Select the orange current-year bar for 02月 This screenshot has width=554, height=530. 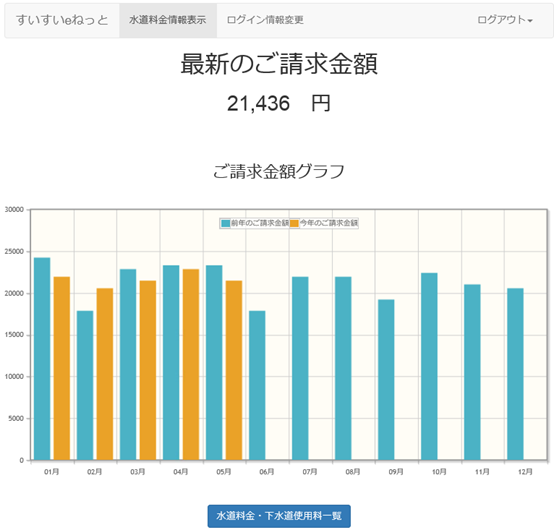[105, 374]
